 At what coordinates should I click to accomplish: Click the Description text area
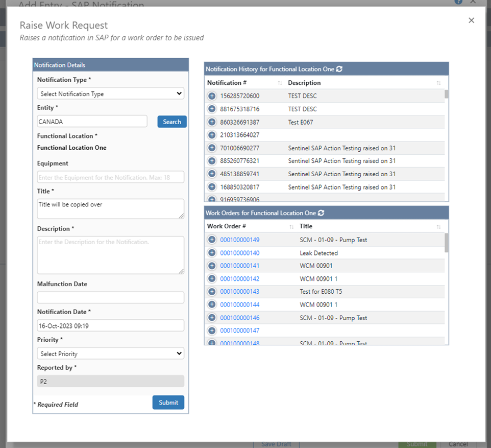click(x=110, y=255)
